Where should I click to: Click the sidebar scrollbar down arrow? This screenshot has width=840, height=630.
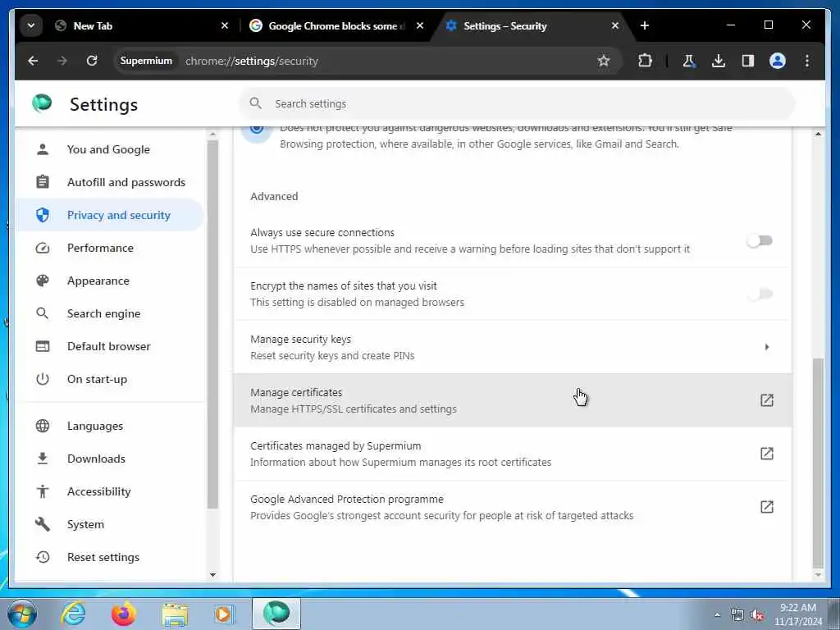click(212, 575)
